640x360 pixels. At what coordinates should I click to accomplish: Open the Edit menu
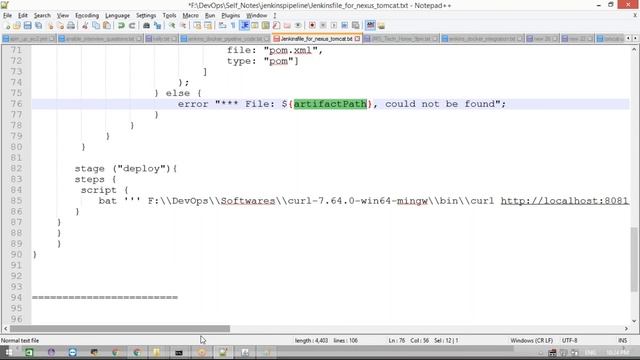(23, 16)
